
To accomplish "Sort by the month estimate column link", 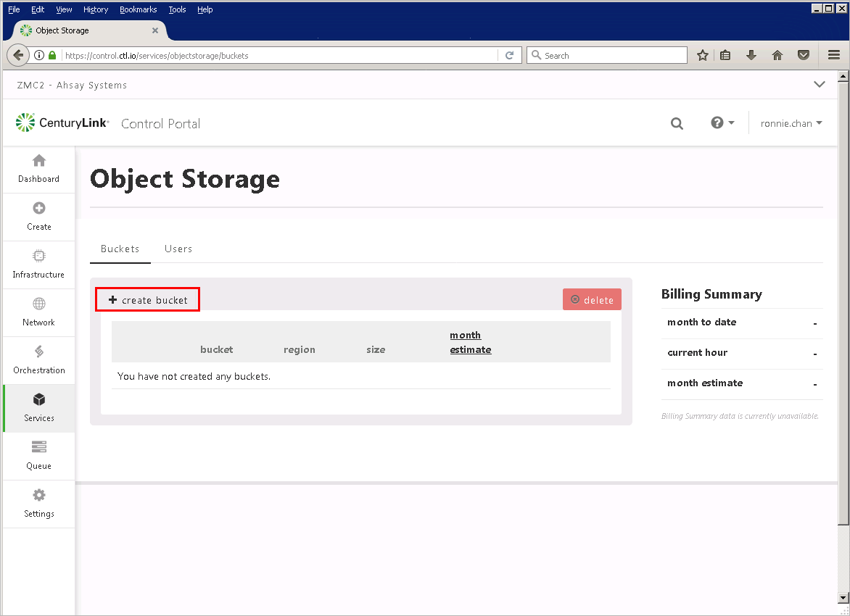I will (x=471, y=342).
